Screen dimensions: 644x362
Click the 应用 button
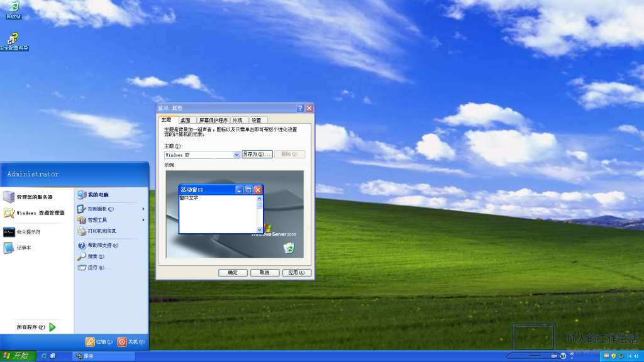(297, 273)
